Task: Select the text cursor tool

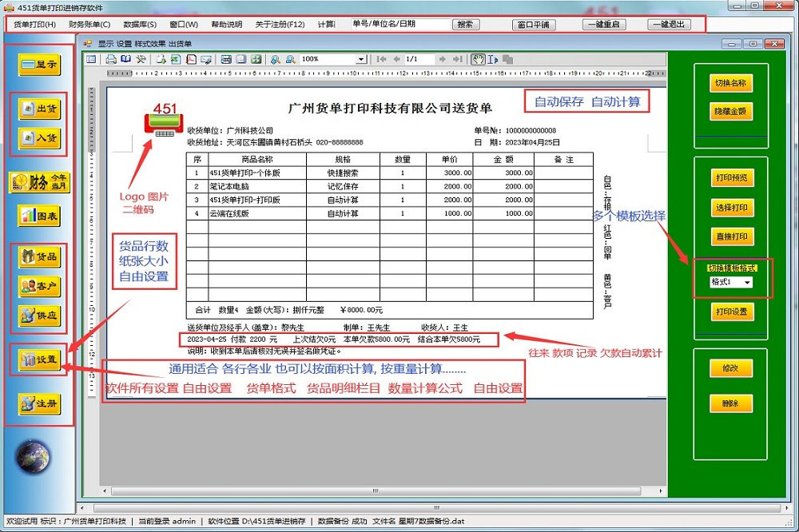Action: tap(492, 60)
